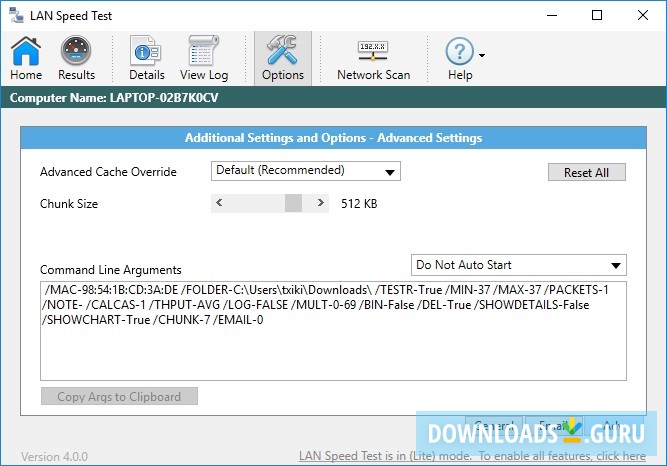Minimize the LAN Speed Test window
This screenshot has height=466, width=667.
point(552,15)
